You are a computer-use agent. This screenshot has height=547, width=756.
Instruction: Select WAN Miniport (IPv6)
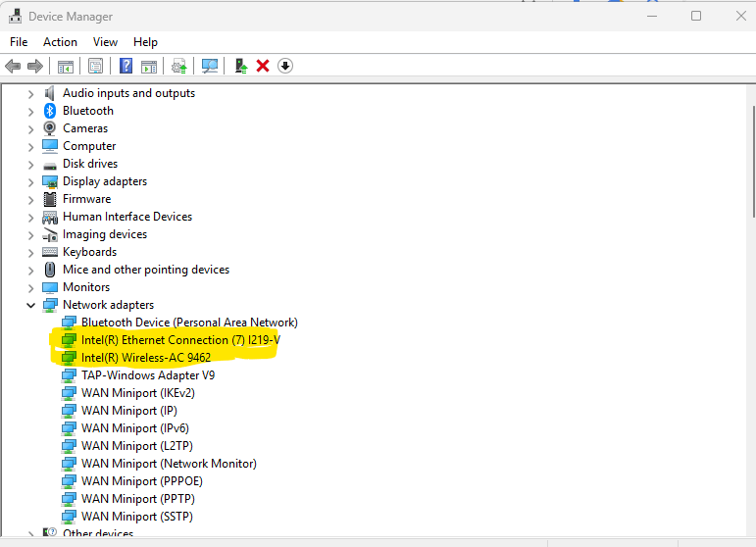[x=135, y=428]
